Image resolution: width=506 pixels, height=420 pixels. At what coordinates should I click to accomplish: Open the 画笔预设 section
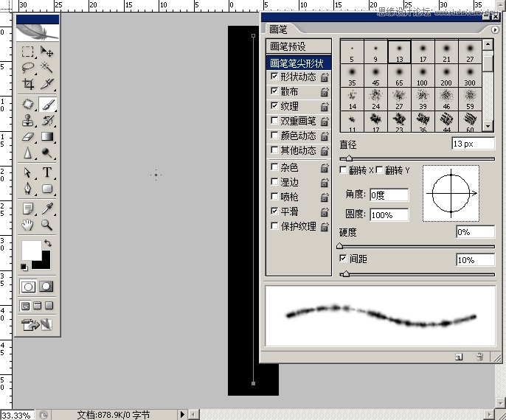point(288,46)
